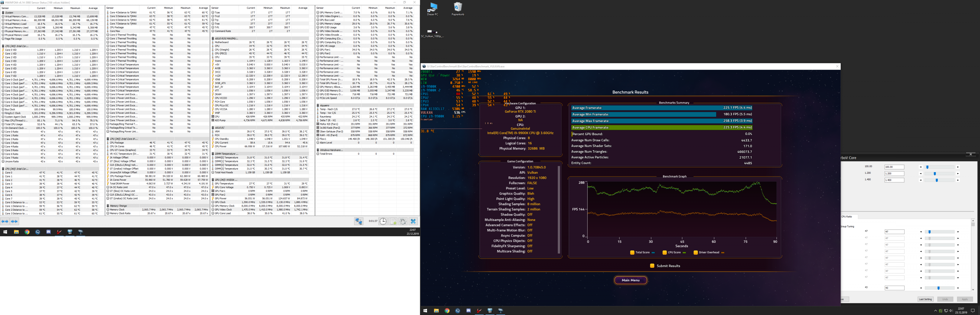This screenshot has height=315, width=980.
Task: Select 'PCIe Link Speed' sensor row
Action: pyautogui.click(x=365, y=98)
